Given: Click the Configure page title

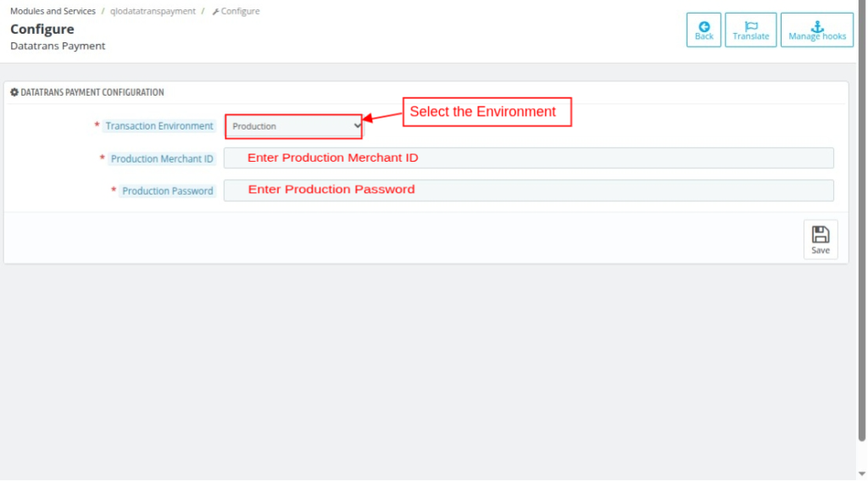Looking at the screenshot, I should coord(42,29).
